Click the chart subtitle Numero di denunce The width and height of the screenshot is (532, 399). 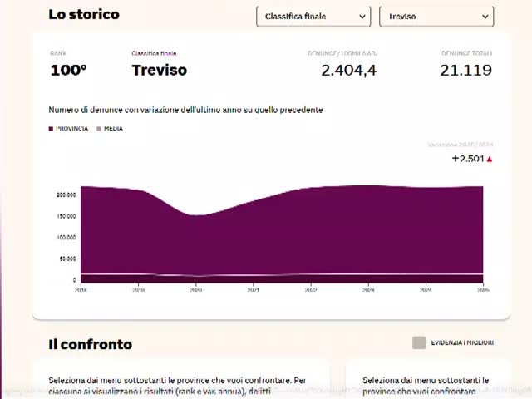click(x=185, y=110)
